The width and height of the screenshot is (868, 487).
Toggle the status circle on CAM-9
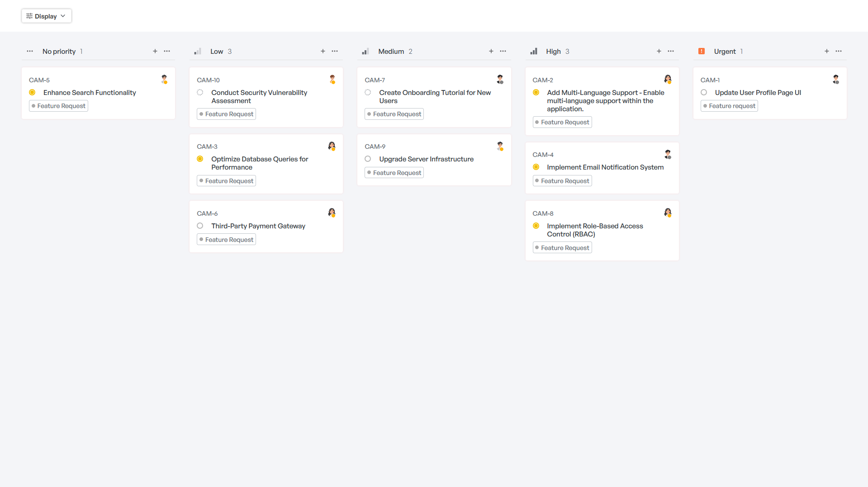(x=367, y=159)
